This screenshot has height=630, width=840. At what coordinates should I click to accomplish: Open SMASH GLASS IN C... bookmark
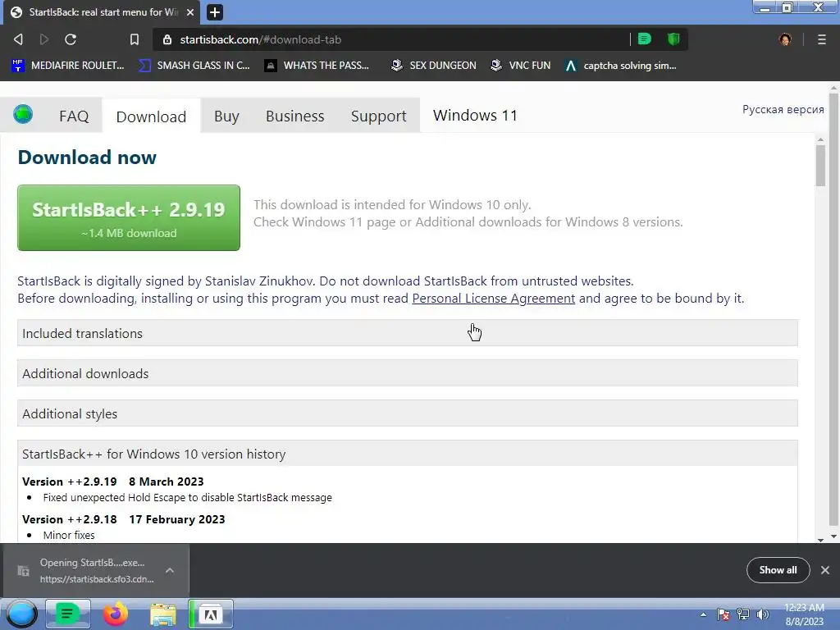[194, 66]
